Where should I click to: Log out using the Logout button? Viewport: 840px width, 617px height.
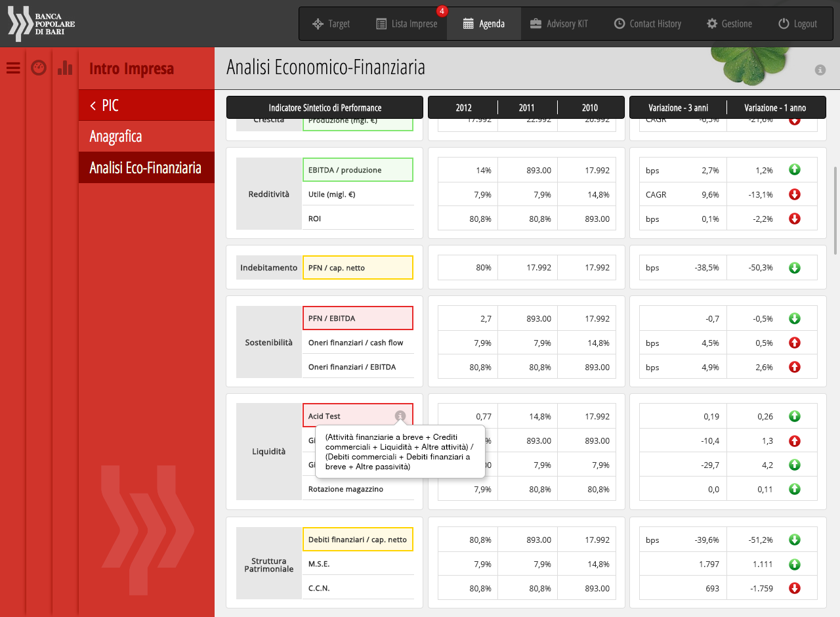click(797, 24)
